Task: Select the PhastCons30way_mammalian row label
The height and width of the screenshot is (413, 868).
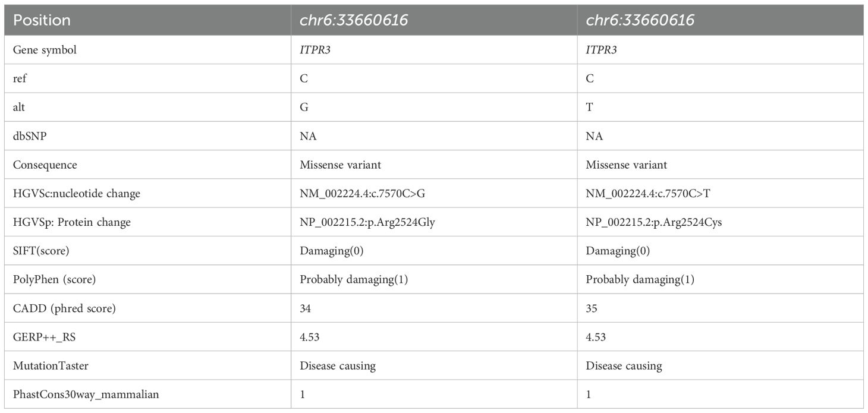Action: (x=86, y=394)
